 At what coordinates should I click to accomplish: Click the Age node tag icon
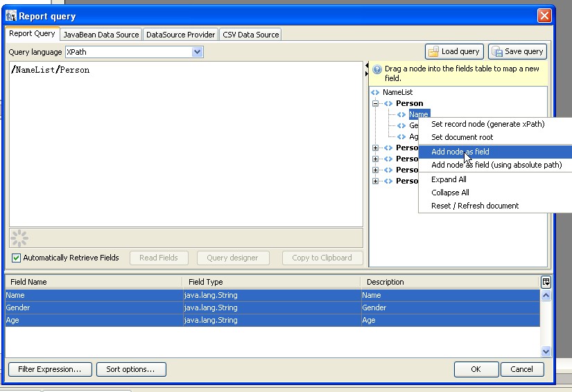(401, 137)
